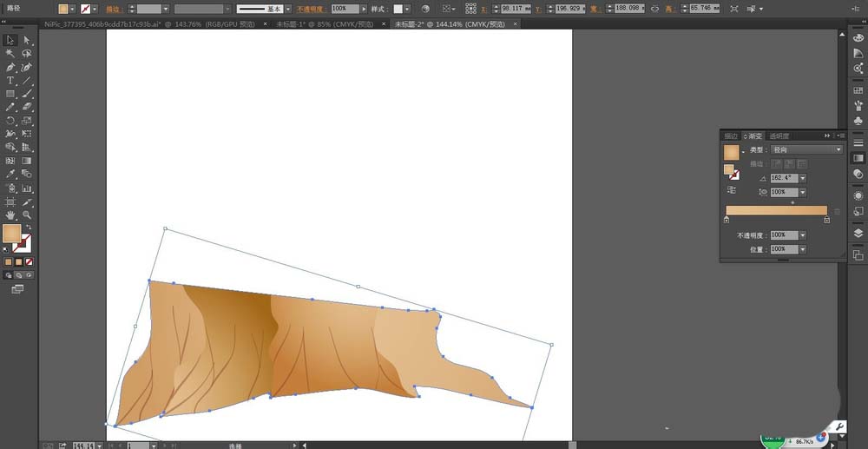Select the Type tool
Viewport: 868px width, 449px height.
coord(10,80)
